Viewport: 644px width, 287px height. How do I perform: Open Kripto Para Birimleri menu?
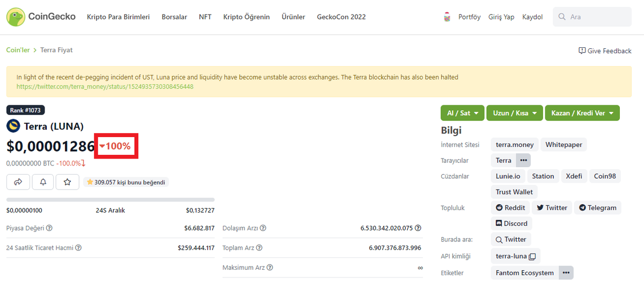(118, 17)
